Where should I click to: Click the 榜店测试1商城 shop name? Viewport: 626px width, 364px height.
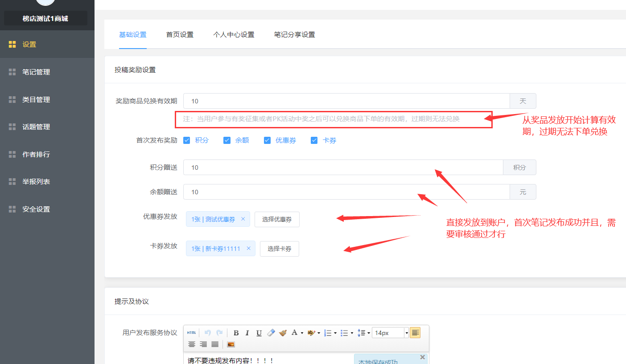(x=45, y=18)
